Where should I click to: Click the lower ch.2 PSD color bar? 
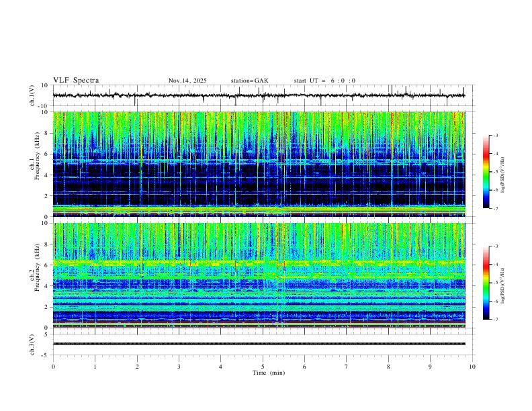pos(486,283)
